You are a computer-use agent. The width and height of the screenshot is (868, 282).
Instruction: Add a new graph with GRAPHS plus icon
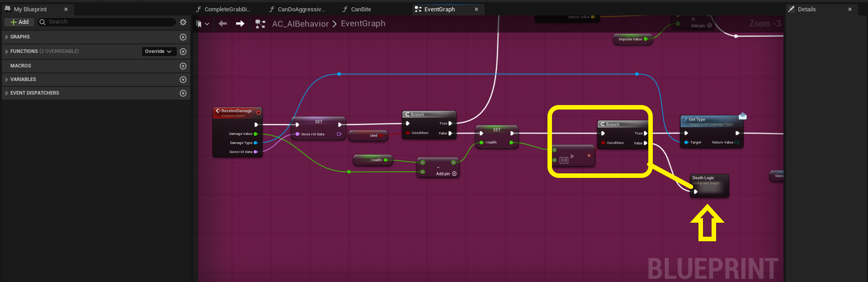[183, 37]
